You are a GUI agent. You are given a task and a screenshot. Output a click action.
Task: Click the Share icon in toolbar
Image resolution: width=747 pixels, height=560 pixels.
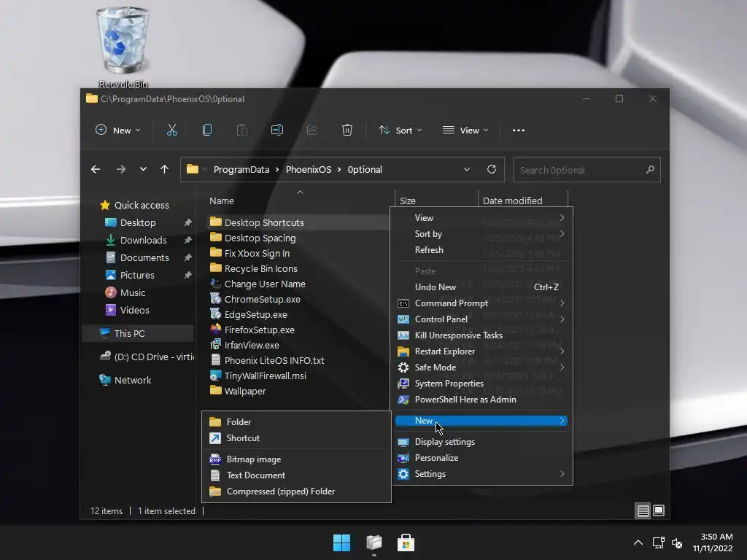(x=312, y=130)
